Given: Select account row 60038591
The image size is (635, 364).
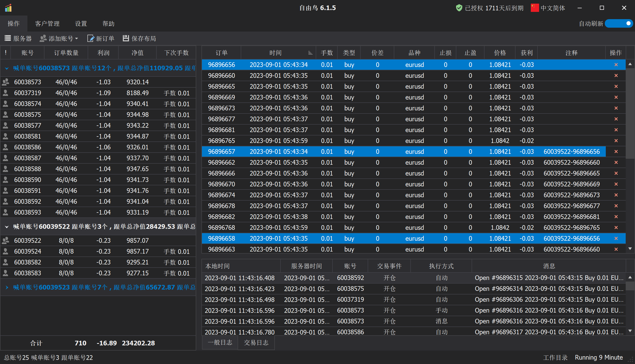Looking at the screenshot, I should pyautogui.click(x=98, y=191).
